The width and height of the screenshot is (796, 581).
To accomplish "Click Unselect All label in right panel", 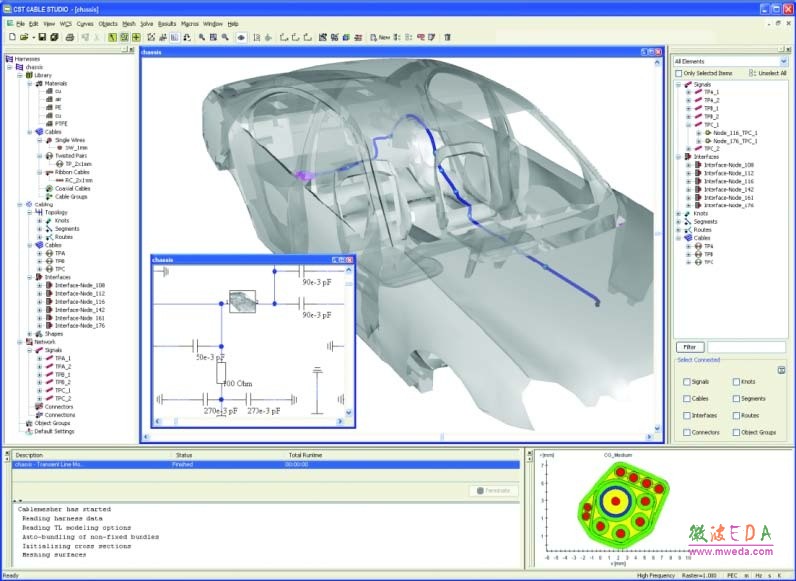I will (x=772, y=74).
